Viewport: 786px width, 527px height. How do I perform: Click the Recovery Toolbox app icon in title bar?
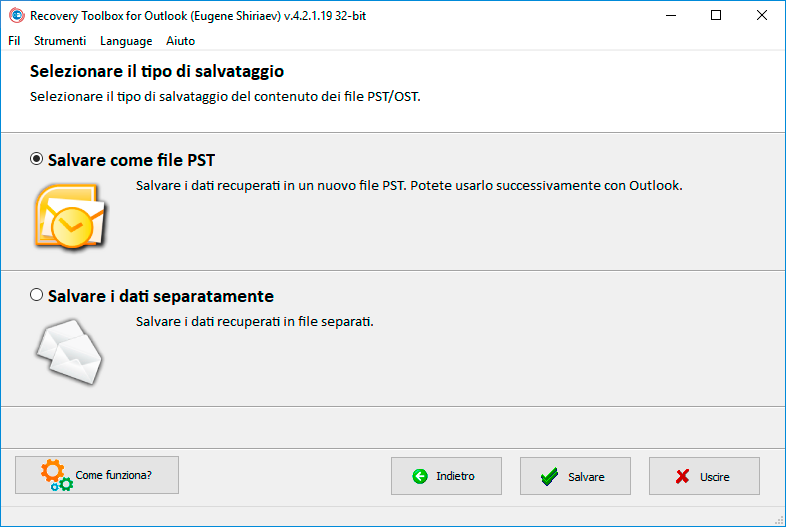17,16
